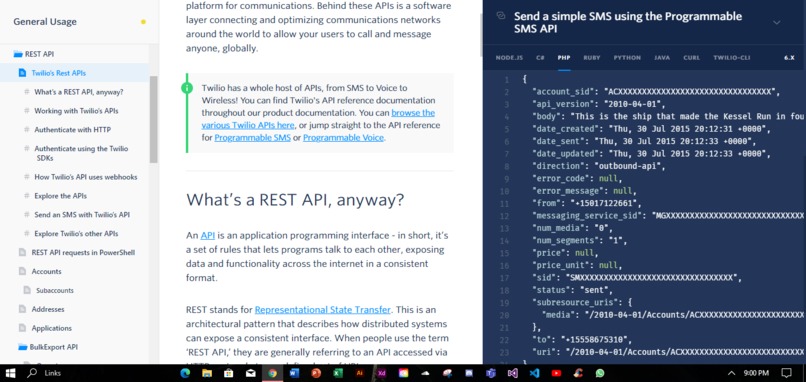Open the 6.X SDK version dropdown
The image size is (806, 382).
(x=789, y=58)
